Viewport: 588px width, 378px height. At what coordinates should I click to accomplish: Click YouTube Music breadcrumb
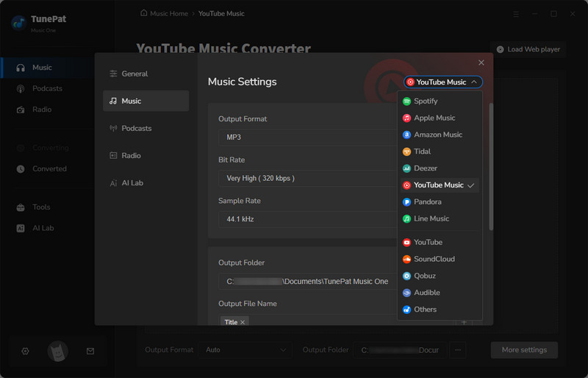(x=221, y=13)
